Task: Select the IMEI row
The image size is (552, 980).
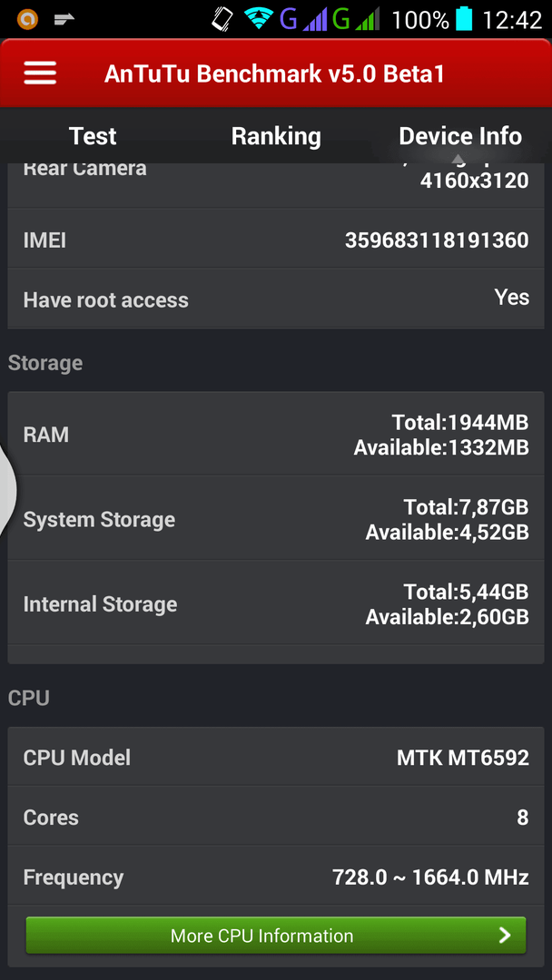Action: (x=276, y=240)
